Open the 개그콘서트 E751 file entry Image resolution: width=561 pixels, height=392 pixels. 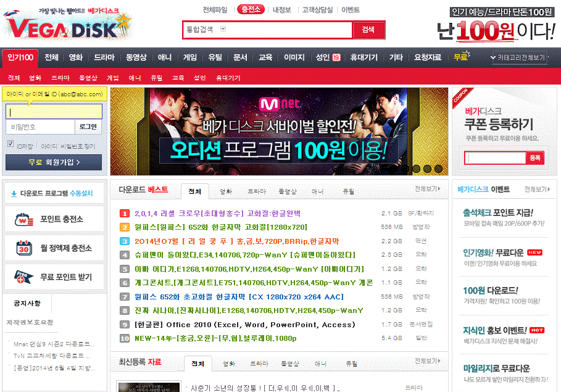(x=254, y=283)
